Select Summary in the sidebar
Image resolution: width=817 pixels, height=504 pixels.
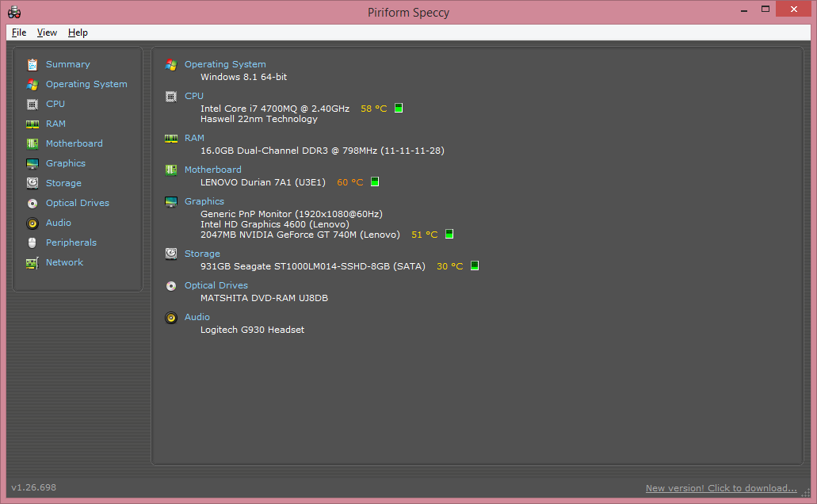coord(67,64)
